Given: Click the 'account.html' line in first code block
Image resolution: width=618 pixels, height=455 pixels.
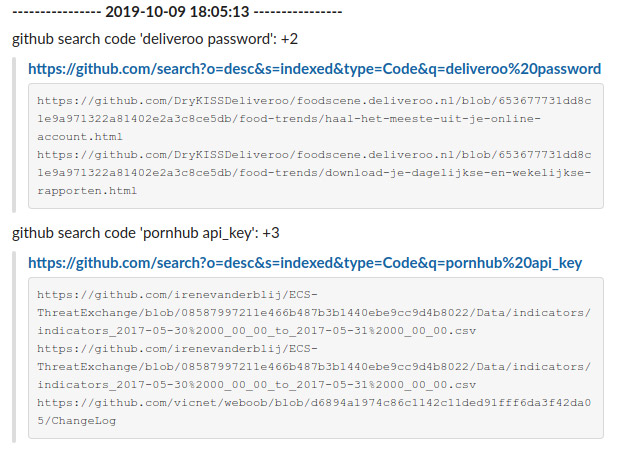Looking at the screenshot, I should [x=80, y=137].
